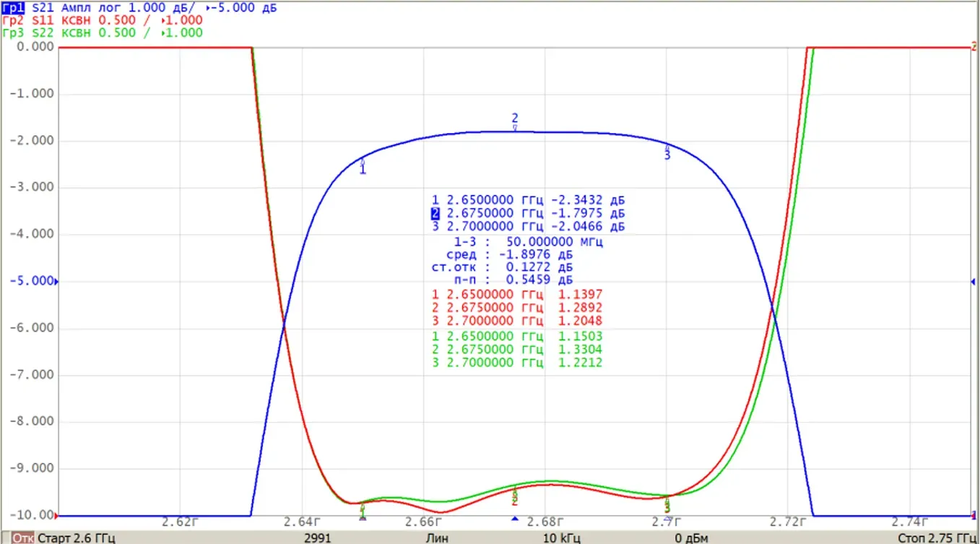Screen dimensions: 980x544
Task: Select the green Гр3 S22 trace label
Action: pos(12,33)
